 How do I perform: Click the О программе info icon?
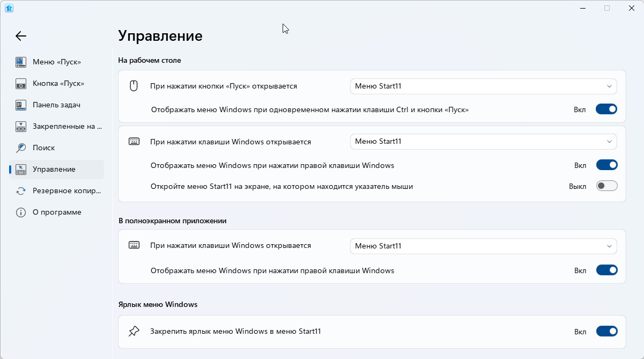[21, 212]
